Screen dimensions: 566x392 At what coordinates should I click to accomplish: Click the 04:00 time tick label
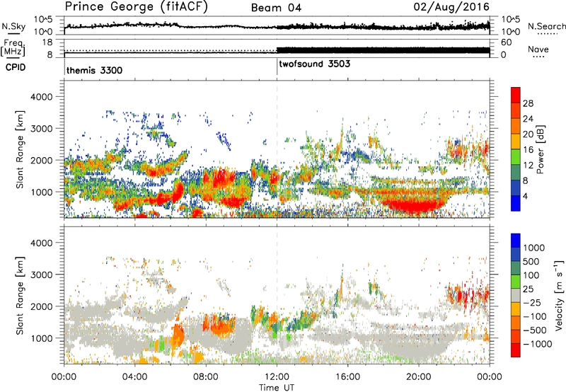(134, 377)
